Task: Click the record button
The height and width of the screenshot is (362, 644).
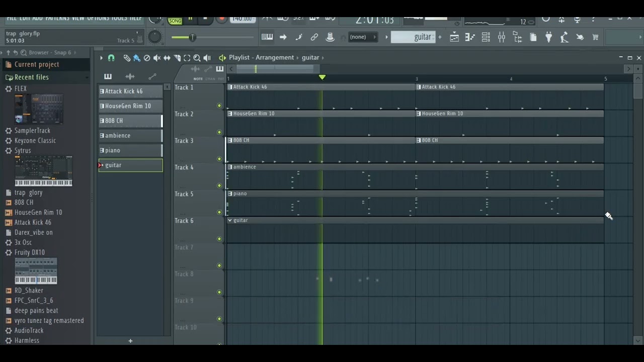Action: pyautogui.click(x=221, y=19)
